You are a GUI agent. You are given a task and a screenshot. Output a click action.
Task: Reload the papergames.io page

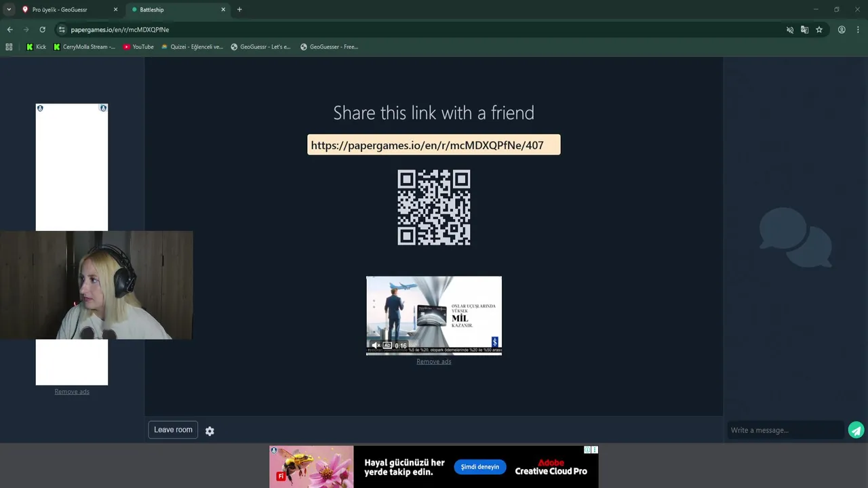click(42, 30)
